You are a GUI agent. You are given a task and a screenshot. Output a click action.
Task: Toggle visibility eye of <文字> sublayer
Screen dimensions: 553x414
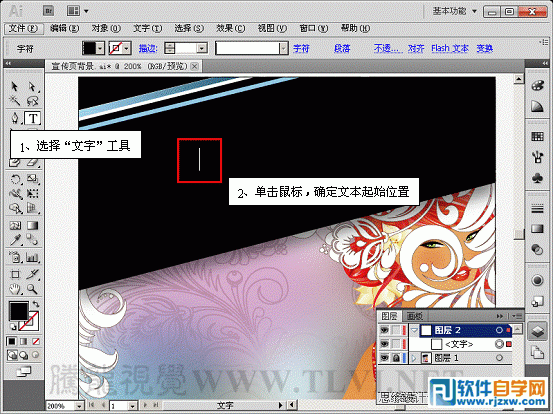(384, 344)
